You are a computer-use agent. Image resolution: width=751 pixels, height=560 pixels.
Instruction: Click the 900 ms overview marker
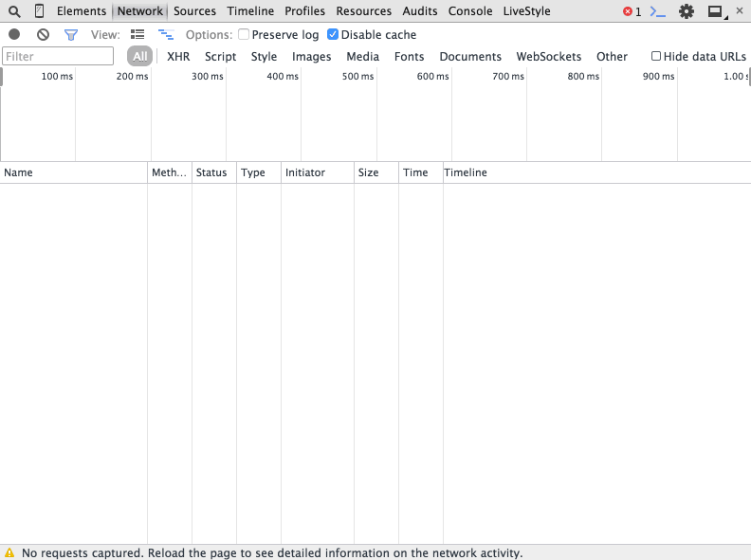659,76
